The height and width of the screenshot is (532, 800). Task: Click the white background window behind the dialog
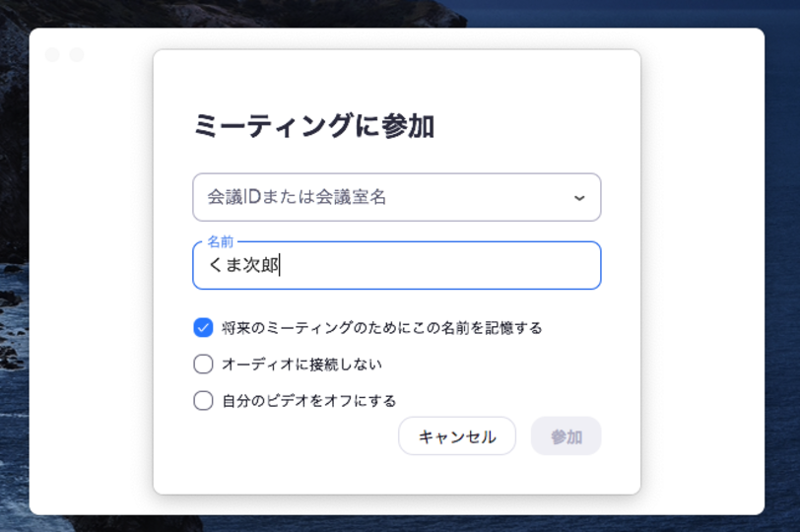(91, 296)
